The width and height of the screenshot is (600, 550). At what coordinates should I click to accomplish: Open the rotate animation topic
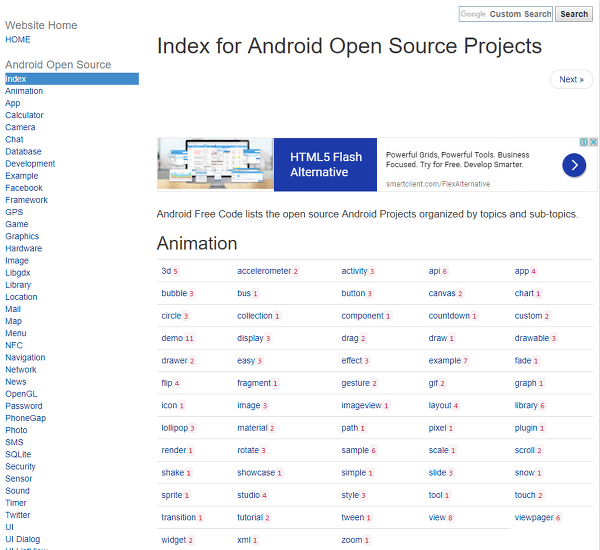(248, 450)
